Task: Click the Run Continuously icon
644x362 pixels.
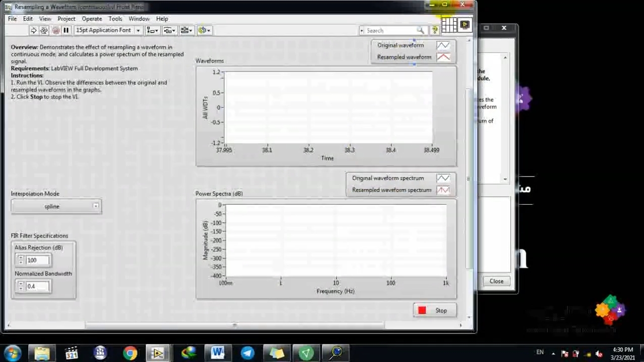Action: click(44, 31)
